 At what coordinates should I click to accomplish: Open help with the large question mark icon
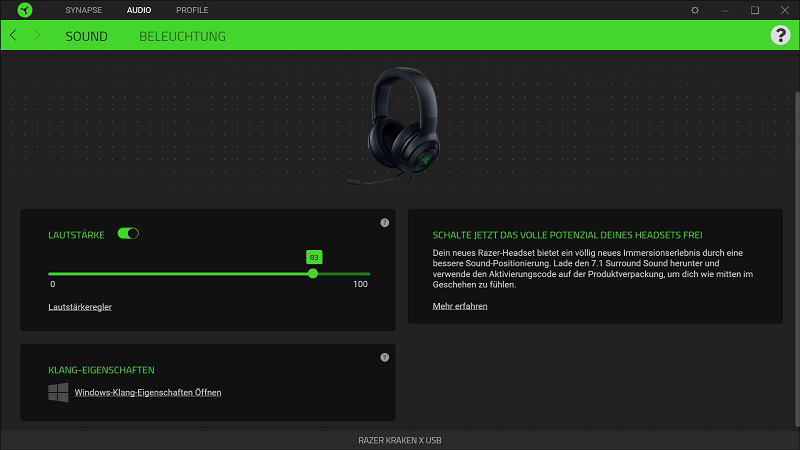[x=780, y=35]
